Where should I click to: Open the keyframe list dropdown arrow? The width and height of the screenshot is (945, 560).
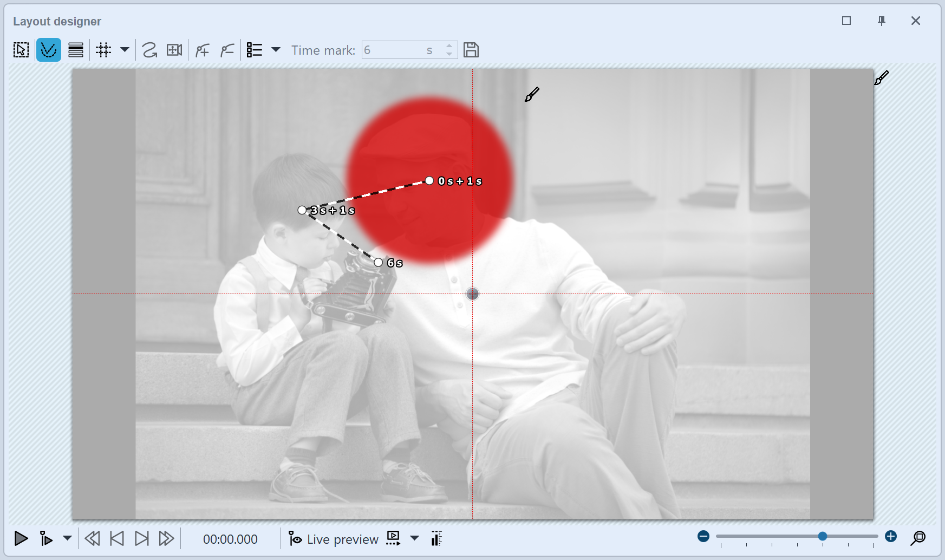(x=276, y=49)
